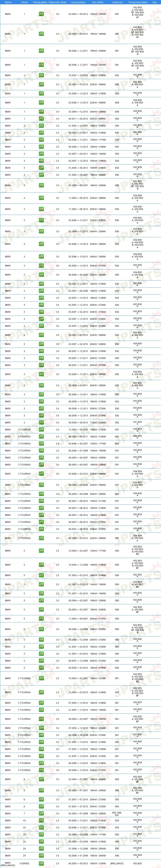Click the E86 body cell

coord(117,856)
